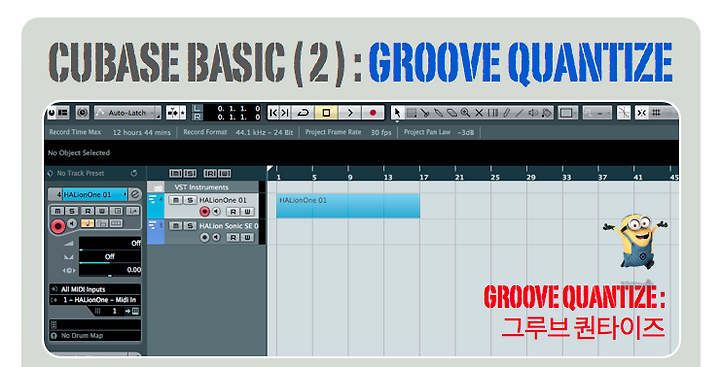Click global Read all [R] button

[210, 173]
